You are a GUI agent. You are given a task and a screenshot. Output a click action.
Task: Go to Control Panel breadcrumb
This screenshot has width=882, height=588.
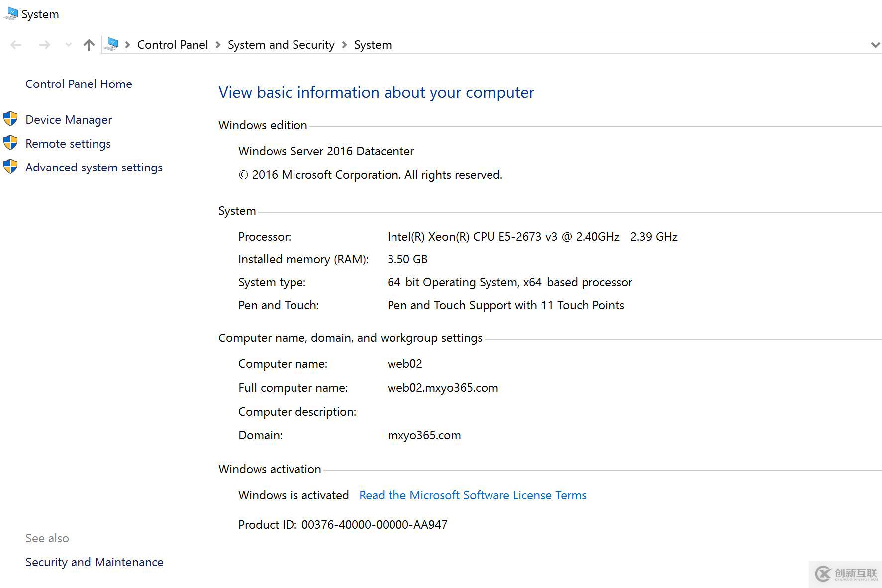[173, 45]
